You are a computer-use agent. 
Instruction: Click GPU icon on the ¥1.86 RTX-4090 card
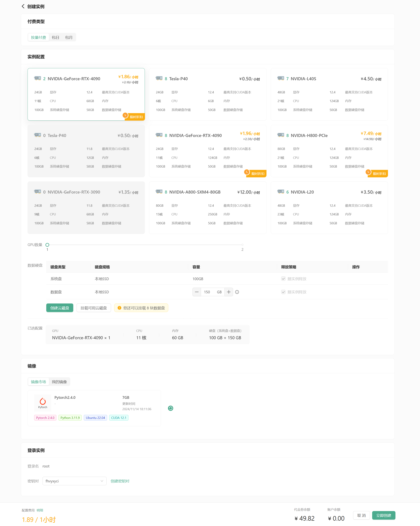38,78
